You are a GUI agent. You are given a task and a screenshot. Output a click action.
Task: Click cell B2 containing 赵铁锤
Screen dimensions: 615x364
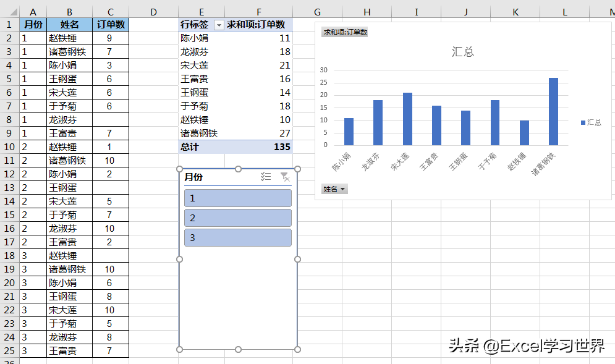69,38
